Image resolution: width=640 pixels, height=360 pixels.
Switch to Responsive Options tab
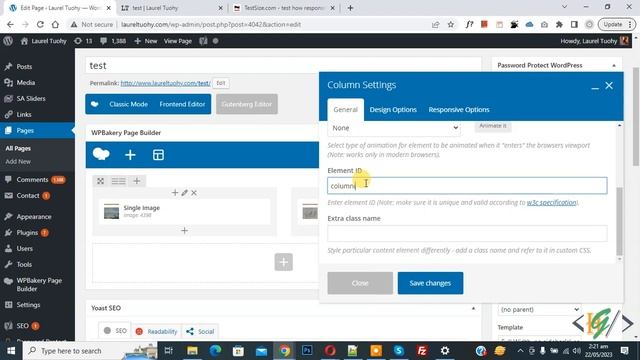tap(459, 109)
